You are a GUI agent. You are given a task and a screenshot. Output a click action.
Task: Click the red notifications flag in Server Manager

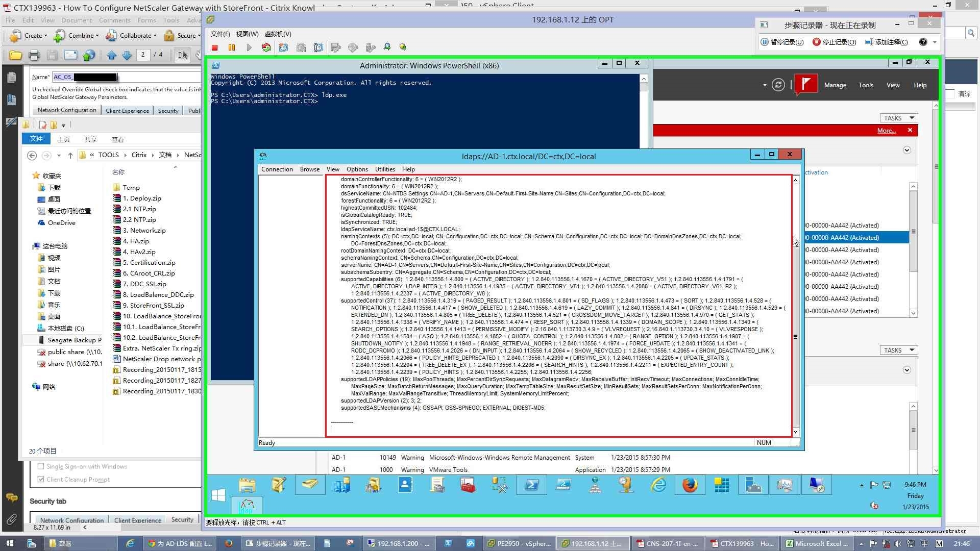tap(805, 85)
